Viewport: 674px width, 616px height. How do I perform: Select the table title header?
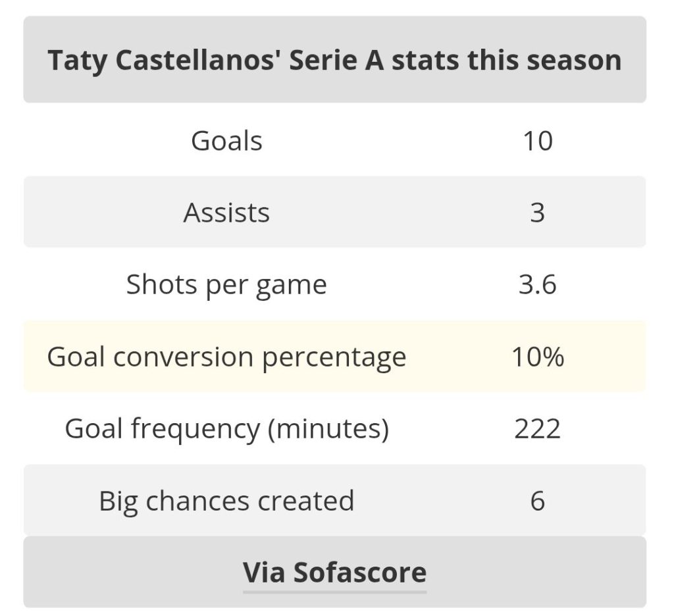coord(334,59)
